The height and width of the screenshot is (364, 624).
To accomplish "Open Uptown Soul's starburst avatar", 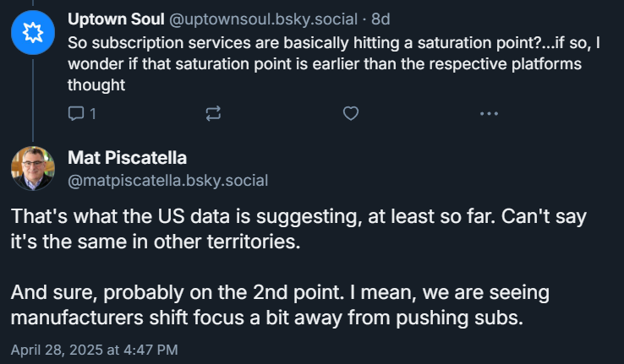I will pos(32,33).
